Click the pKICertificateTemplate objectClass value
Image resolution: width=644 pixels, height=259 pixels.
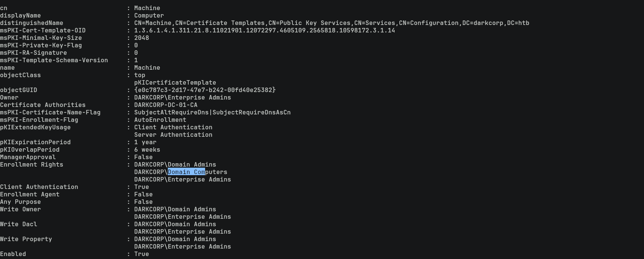tap(175, 82)
